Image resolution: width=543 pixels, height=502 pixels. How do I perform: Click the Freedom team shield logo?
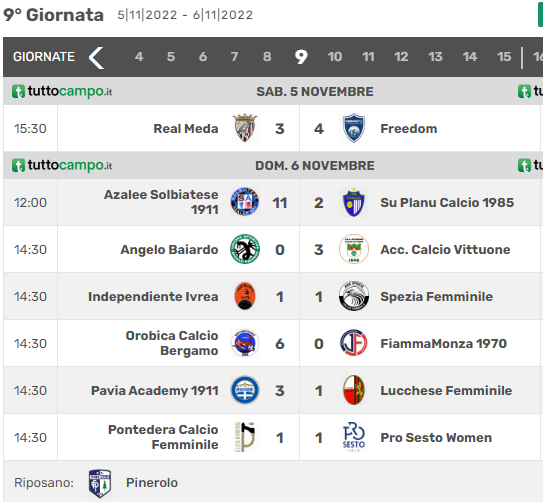354,128
